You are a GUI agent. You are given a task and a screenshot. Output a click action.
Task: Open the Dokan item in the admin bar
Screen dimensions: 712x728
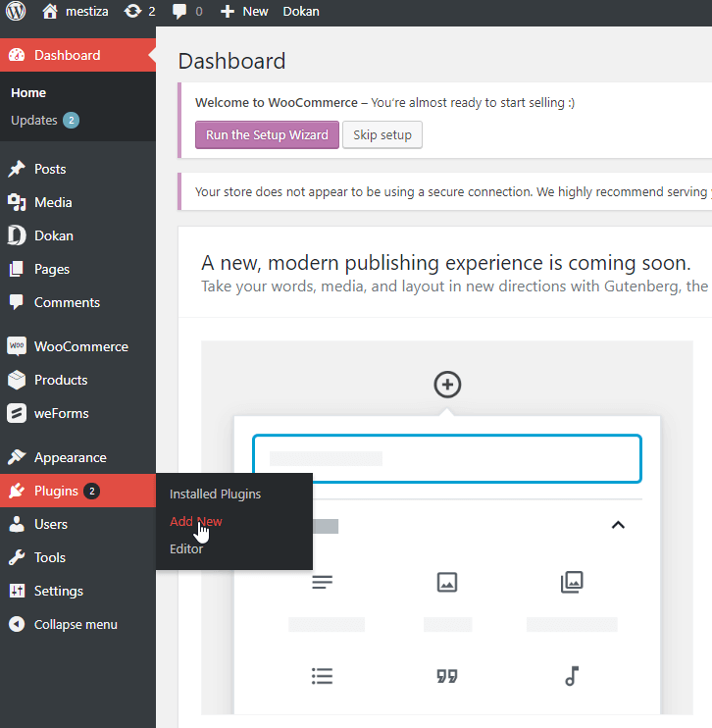[x=301, y=11]
